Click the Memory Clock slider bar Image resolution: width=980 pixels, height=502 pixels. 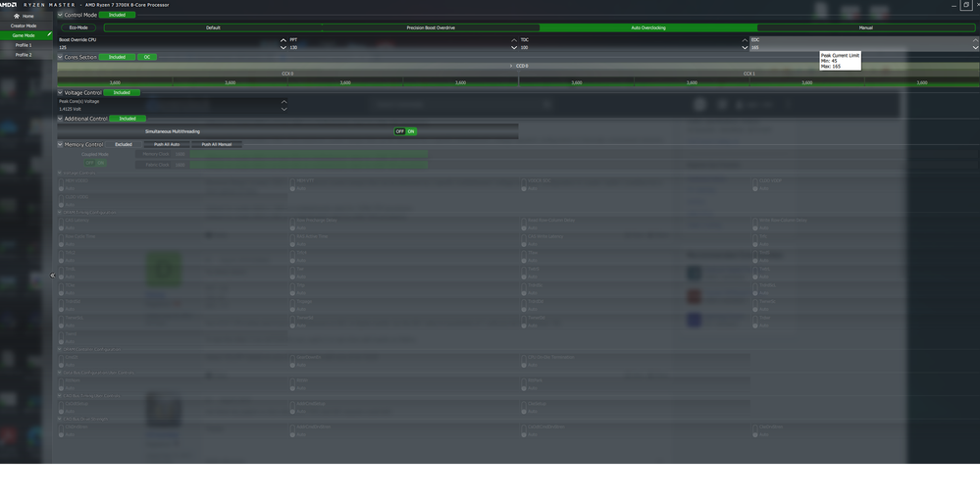tap(308, 154)
